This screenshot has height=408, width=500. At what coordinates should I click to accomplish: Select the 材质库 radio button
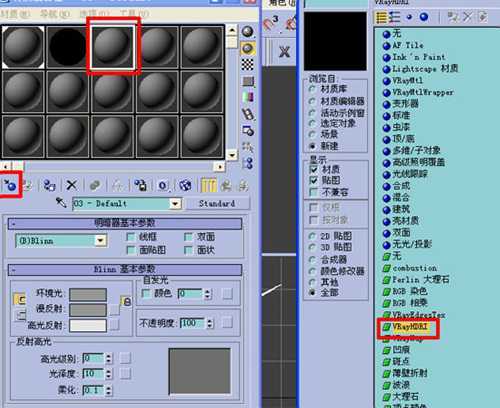312,89
